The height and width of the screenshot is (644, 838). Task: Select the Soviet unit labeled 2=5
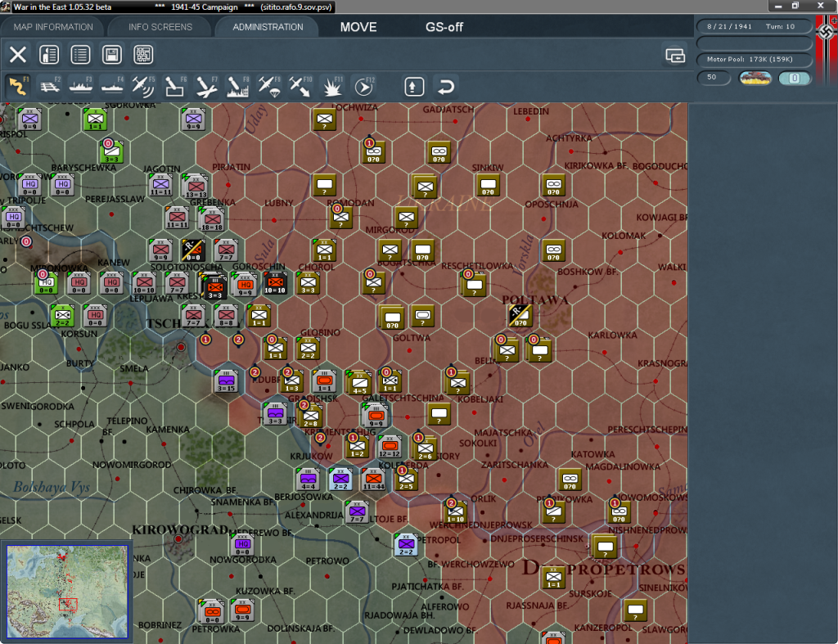coord(406,480)
